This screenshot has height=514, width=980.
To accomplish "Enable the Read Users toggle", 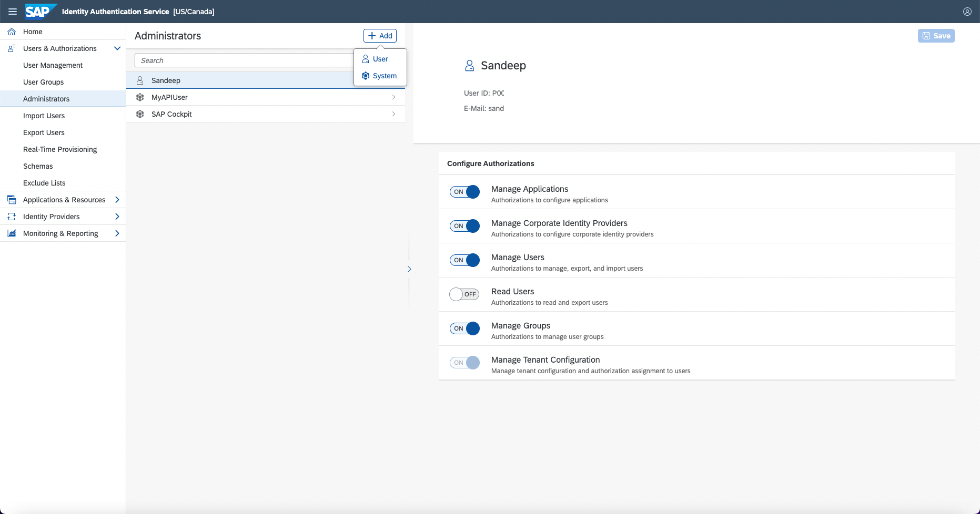I will click(x=464, y=294).
